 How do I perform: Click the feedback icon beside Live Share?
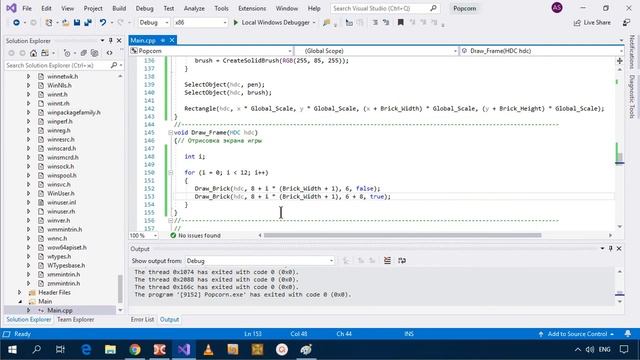(x=626, y=22)
